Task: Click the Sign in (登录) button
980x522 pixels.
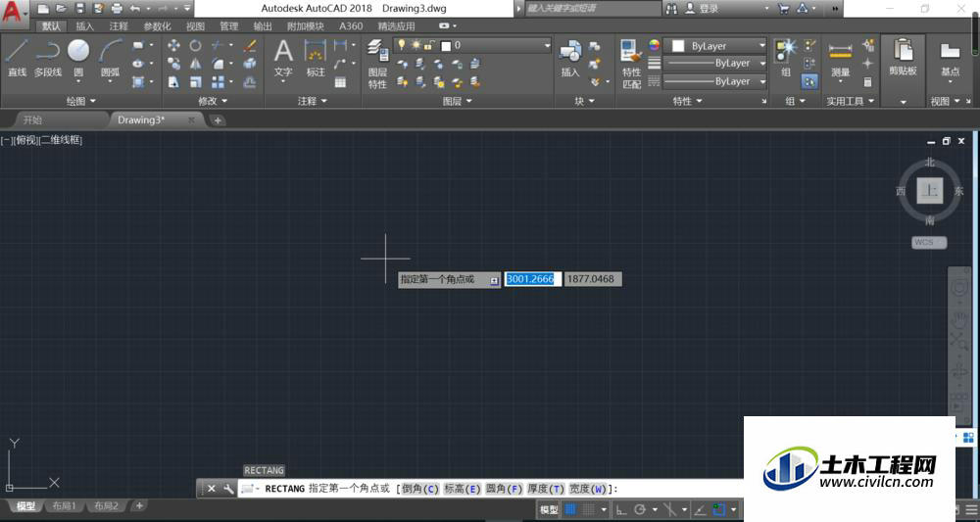Action: coord(702,9)
